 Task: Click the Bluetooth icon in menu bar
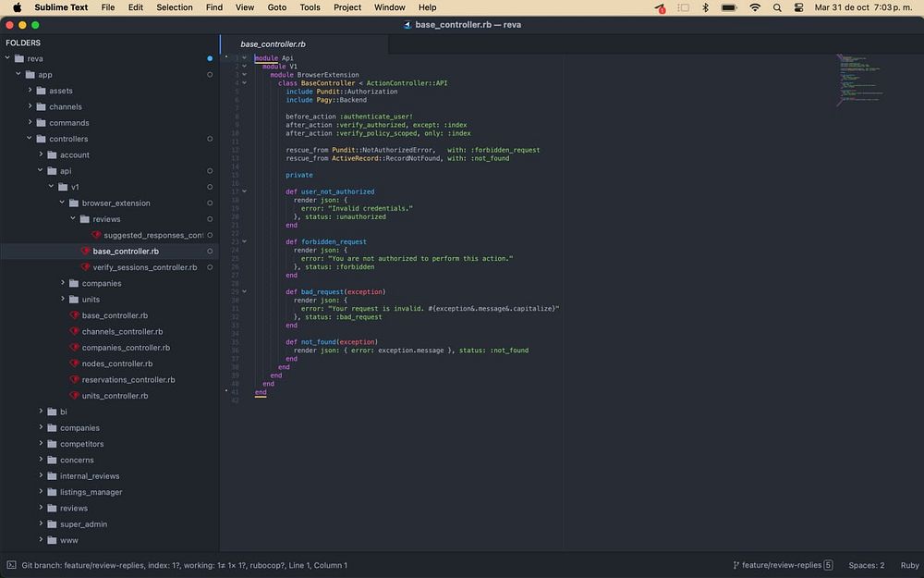click(x=705, y=7)
